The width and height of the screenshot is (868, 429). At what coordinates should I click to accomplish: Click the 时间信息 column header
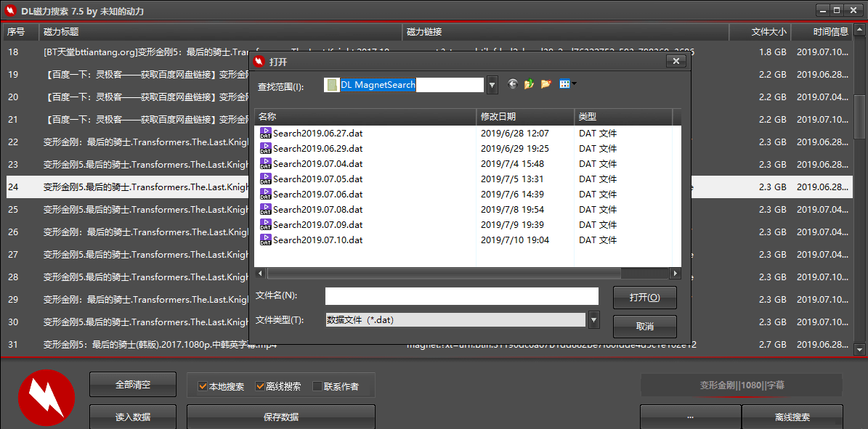coord(822,32)
